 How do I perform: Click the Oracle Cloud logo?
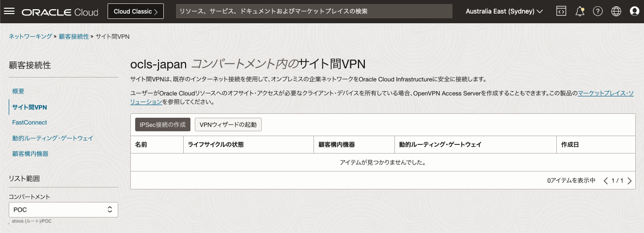click(x=60, y=12)
